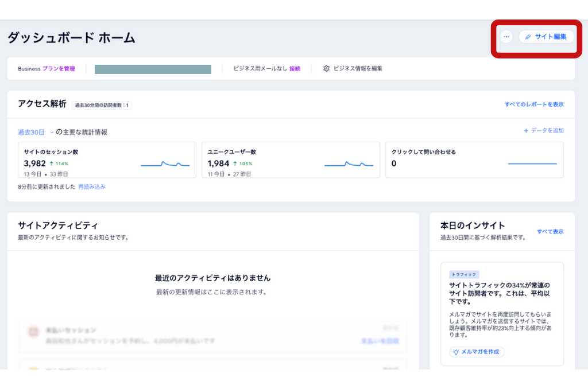The image size is (588, 389).
Task: Click the plus icon データを追加
Action: tap(526, 131)
